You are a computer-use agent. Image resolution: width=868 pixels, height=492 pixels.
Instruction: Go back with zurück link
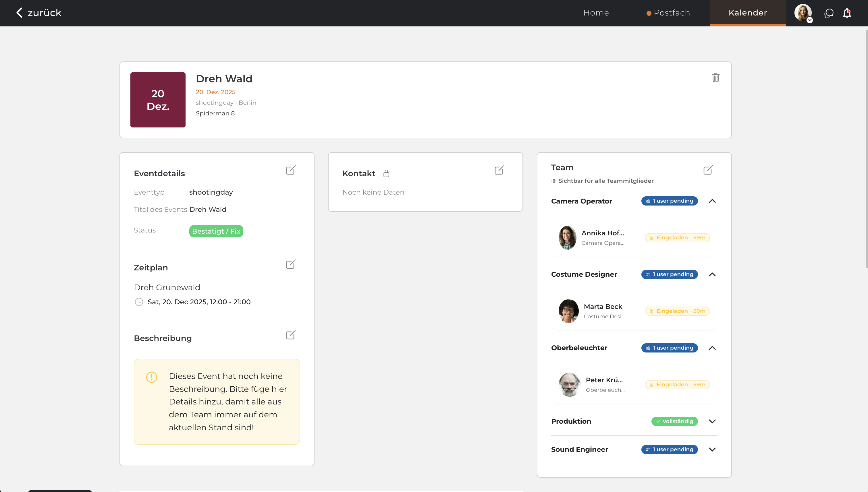38,13
